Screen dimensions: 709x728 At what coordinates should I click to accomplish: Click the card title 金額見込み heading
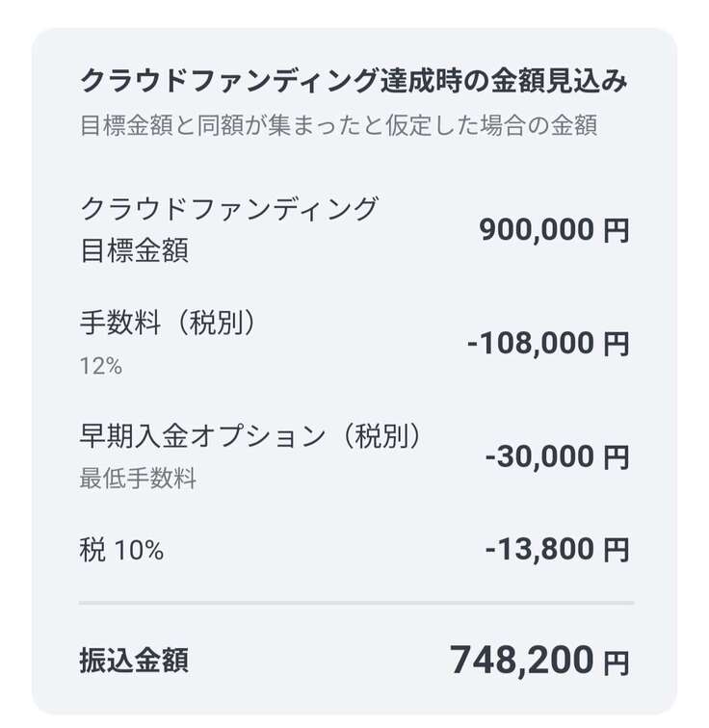point(354,82)
